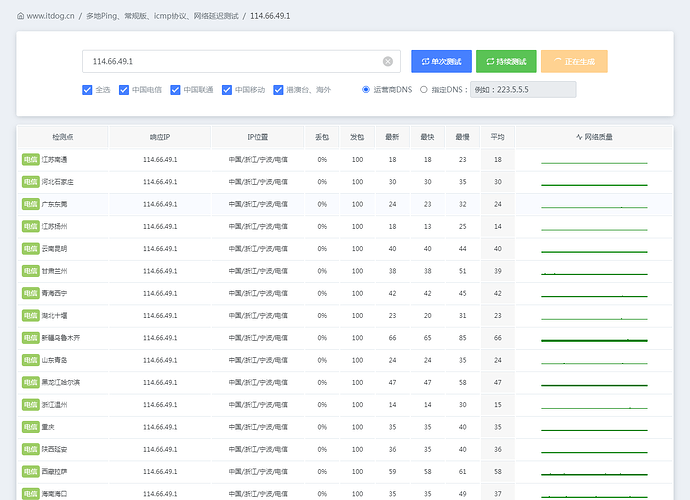This screenshot has width=690, height=500.
Task: Select the 指定DNS radio option
Action: (423, 90)
